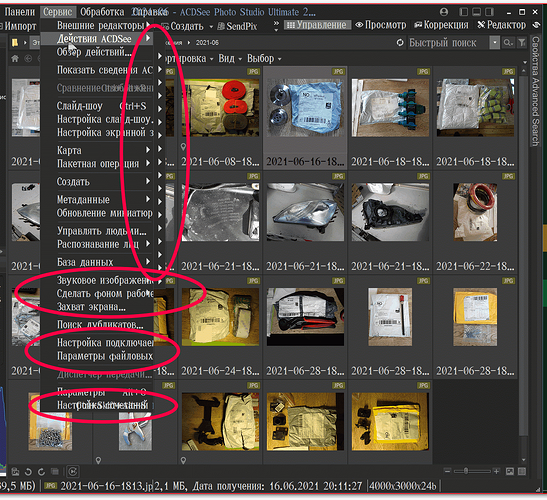Toggle the right panel layout icon

[489, 12]
